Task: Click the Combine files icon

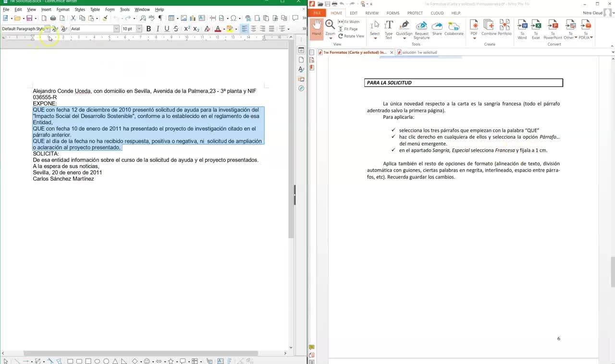Action: coord(489,28)
